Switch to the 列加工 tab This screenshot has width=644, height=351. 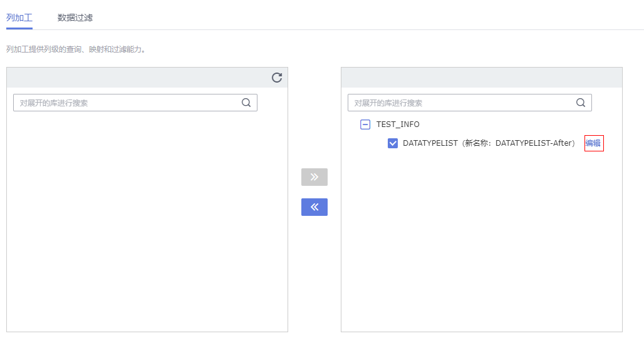(19, 18)
